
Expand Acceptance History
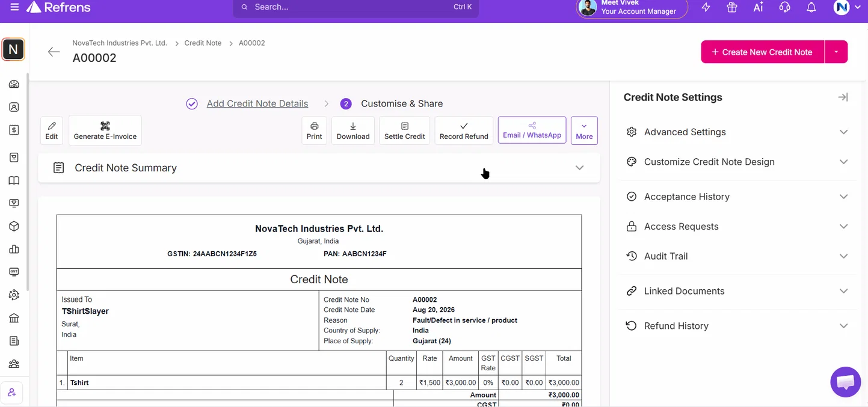pyautogui.click(x=737, y=197)
